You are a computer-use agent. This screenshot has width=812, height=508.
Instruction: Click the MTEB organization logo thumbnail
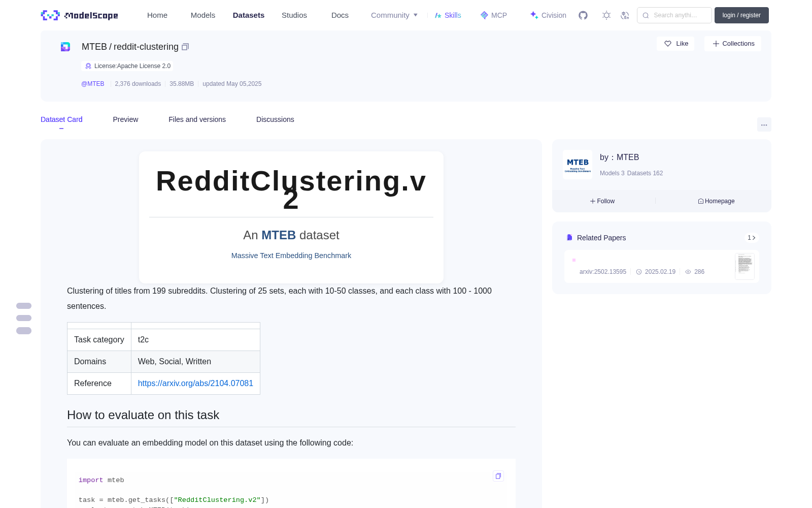tap(578, 165)
